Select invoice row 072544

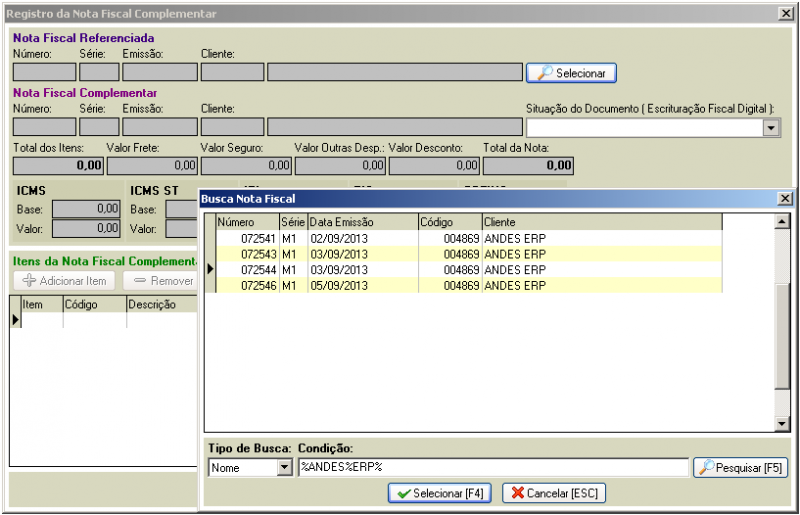pyautogui.click(x=469, y=269)
